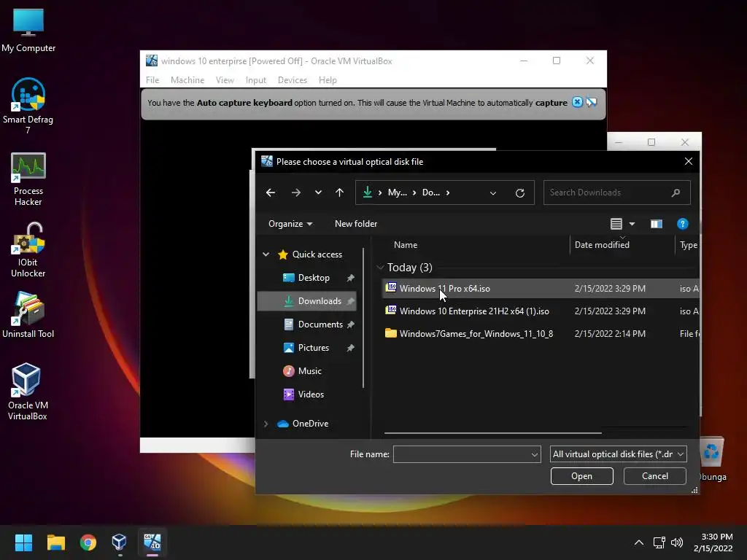
Task: Open the Machine menu
Action: pyautogui.click(x=187, y=80)
